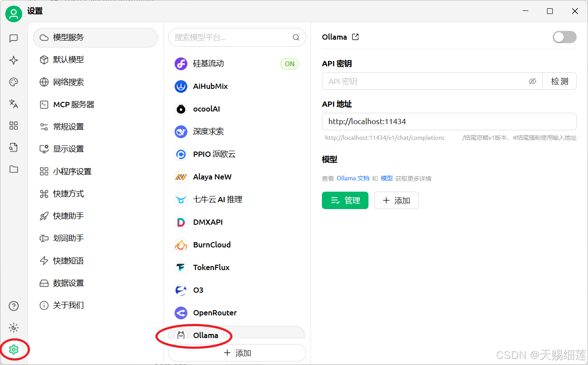
Task: Select the DMXAPI provider
Action: click(x=237, y=222)
